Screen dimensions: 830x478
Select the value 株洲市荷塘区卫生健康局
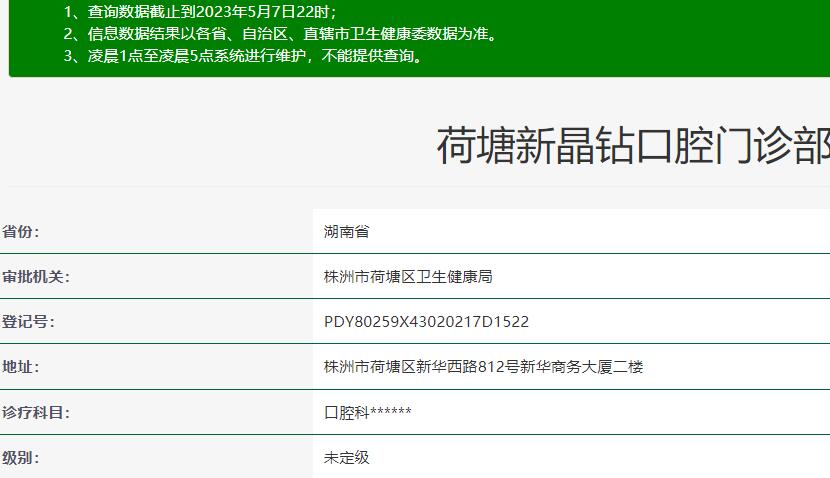[x=408, y=277]
